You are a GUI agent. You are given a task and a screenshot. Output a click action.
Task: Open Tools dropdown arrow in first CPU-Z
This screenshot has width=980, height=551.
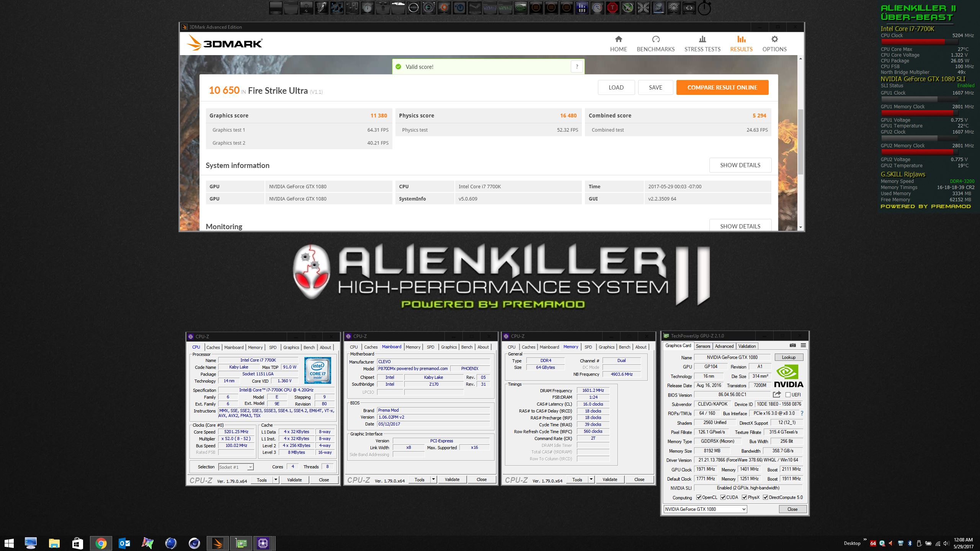click(x=276, y=480)
